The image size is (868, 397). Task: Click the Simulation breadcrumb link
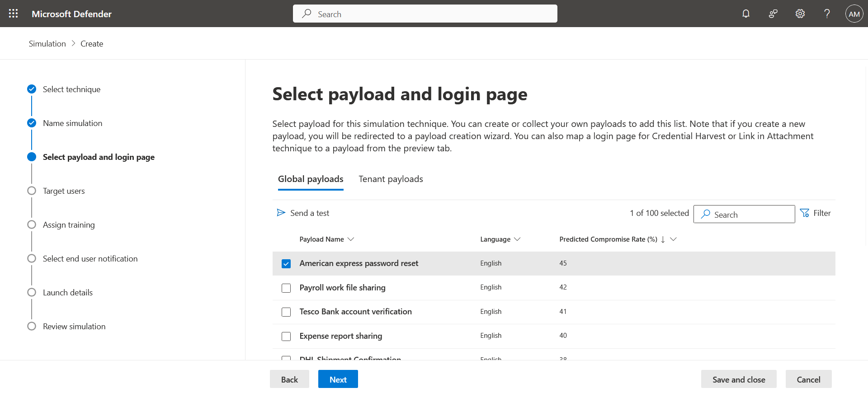47,44
